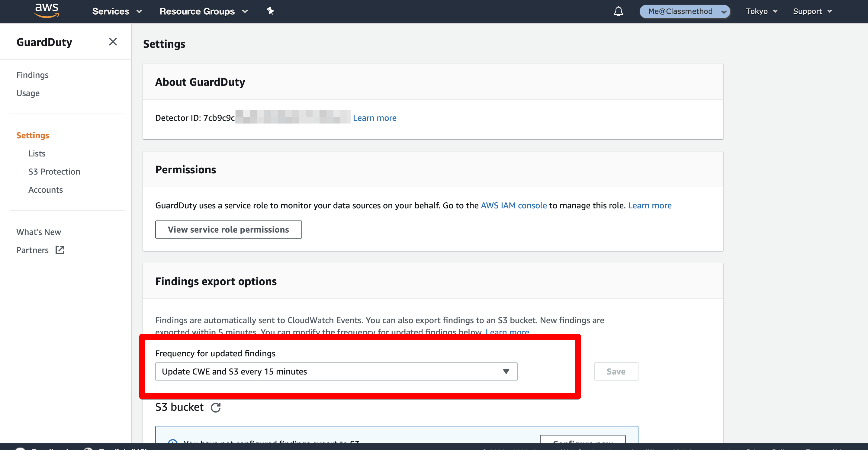The height and width of the screenshot is (450, 868).
Task: Click the AWS logo home icon
Action: (x=47, y=11)
